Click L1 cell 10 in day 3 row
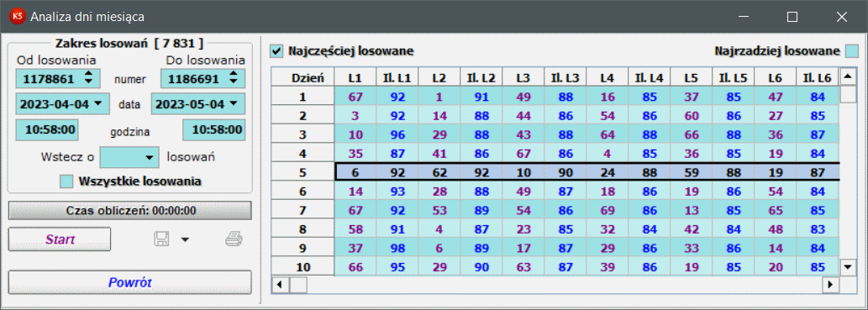The width and height of the screenshot is (868, 310). pyautogui.click(x=355, y=134)
